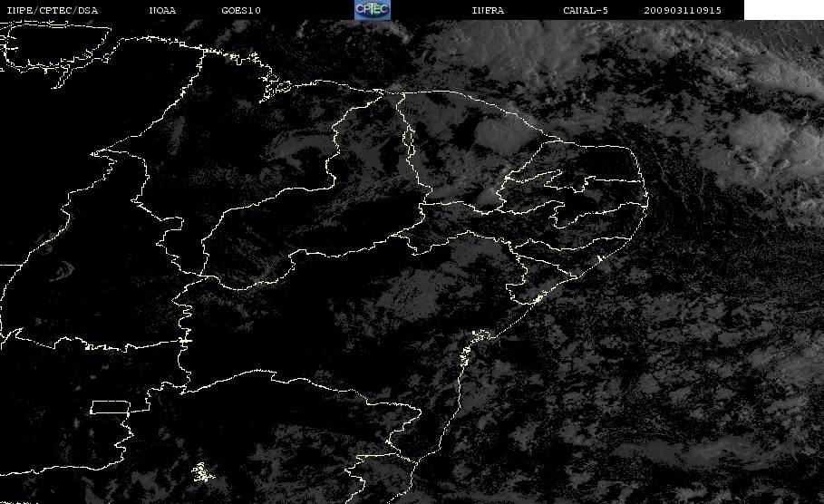This screenshot has width=824, height=504.
Task: Click the GOES10 satellite label
Action: tap(241, 11)
